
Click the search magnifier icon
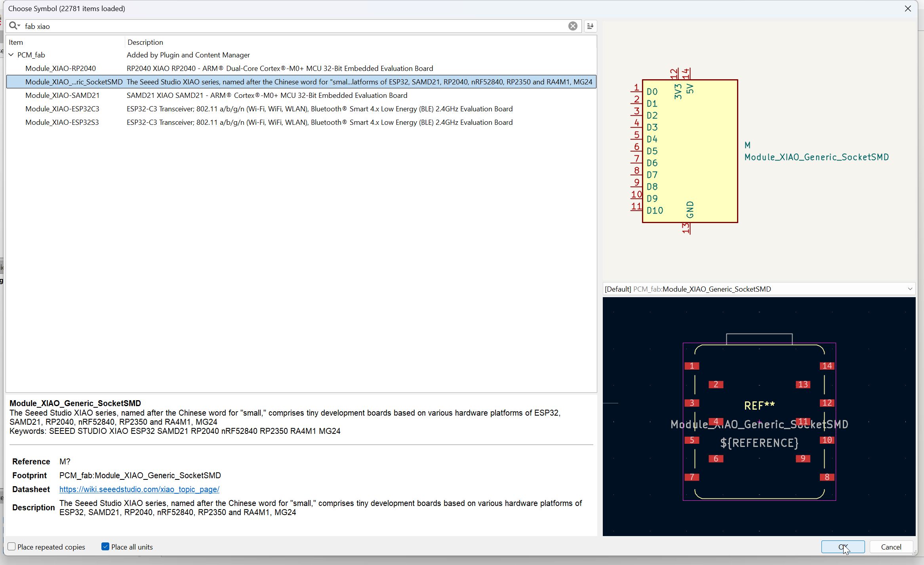click(x=14, y=26)
